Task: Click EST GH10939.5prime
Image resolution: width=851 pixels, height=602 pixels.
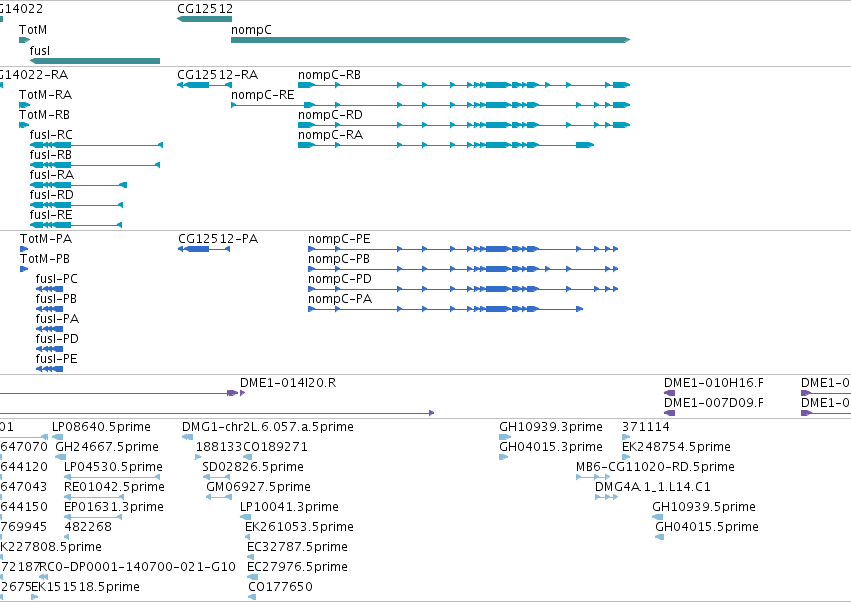Action: pyautogui.click(x=658, y=517)
